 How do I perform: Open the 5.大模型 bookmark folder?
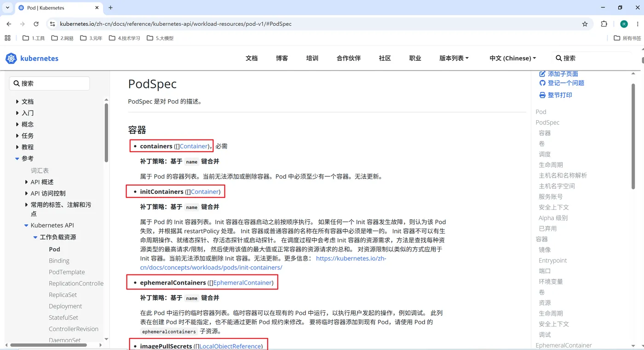160,38
